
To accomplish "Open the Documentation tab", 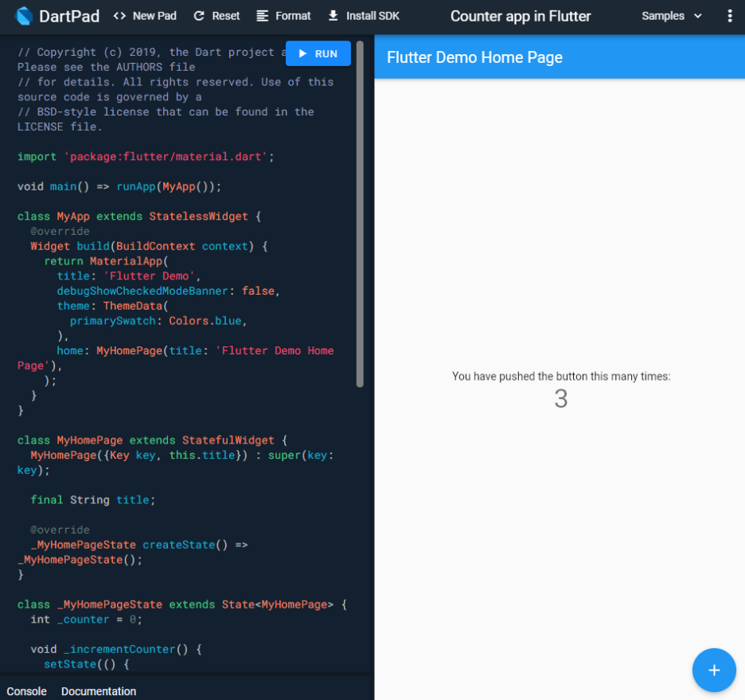I will pyautogui.click(x=99, y=691).
